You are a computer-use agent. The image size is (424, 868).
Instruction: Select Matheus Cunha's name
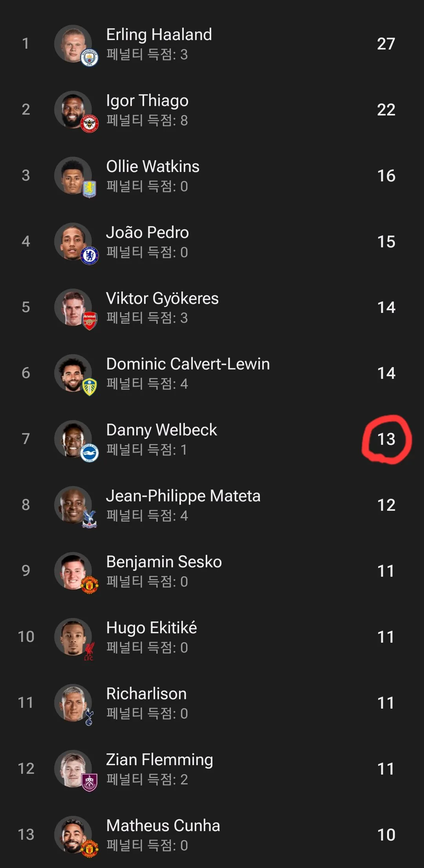pyautogui.click(x=163, y=826)
